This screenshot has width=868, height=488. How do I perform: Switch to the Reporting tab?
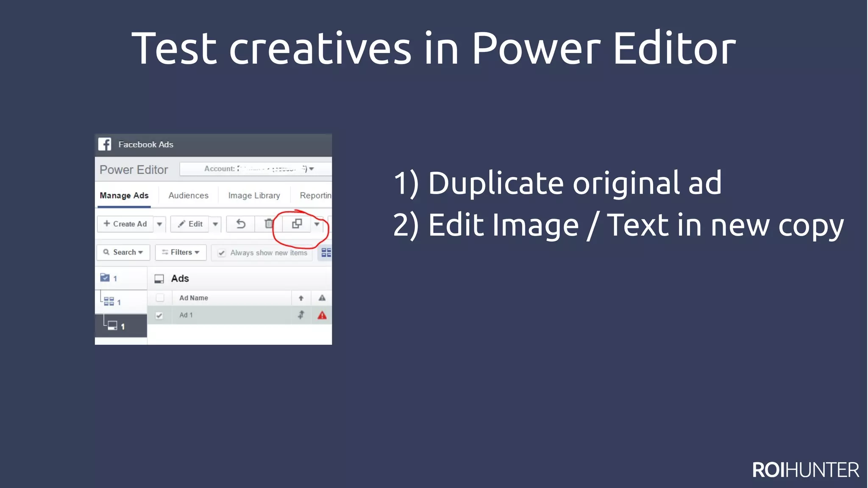click(315, 195)
